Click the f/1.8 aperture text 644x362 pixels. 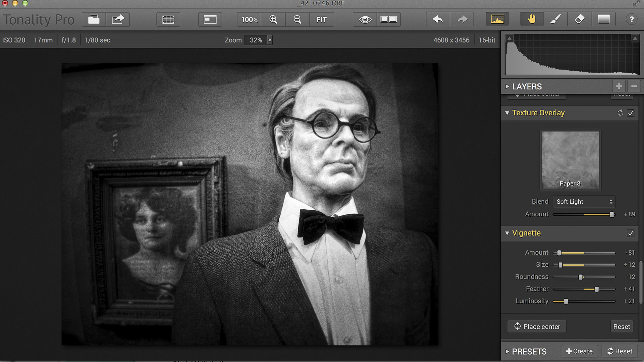coord(69,40)
